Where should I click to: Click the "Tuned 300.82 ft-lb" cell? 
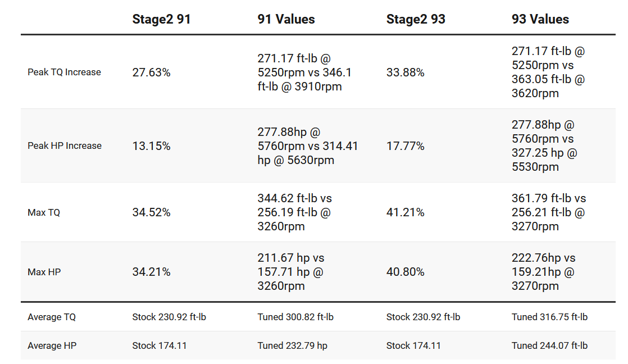point(295,317)
